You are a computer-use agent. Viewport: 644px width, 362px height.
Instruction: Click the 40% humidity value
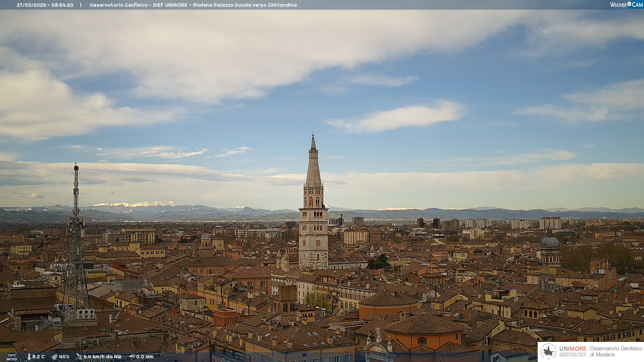point(64,357)
